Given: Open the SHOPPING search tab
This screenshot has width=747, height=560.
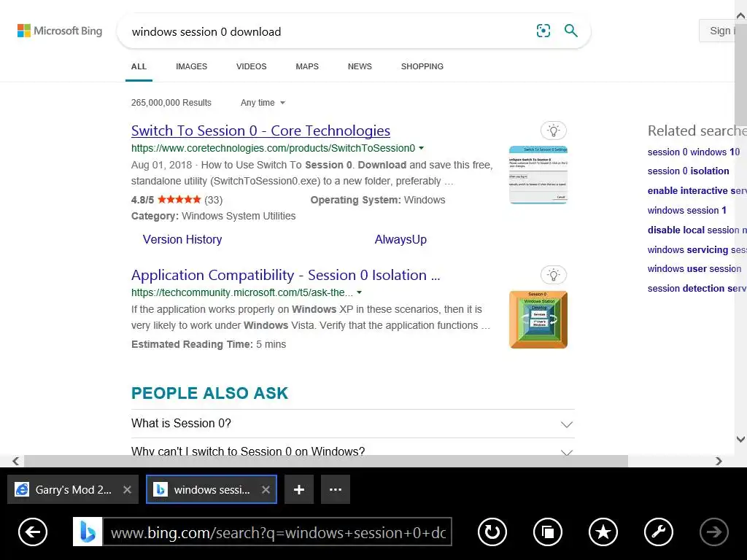Looking at the screenshot, I should tap(422, 66).
